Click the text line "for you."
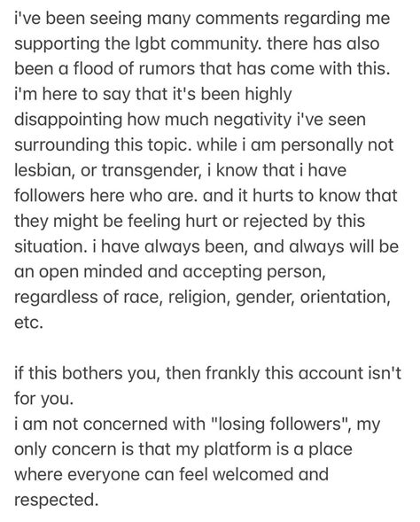420x522 pixels. click(43, 399)
